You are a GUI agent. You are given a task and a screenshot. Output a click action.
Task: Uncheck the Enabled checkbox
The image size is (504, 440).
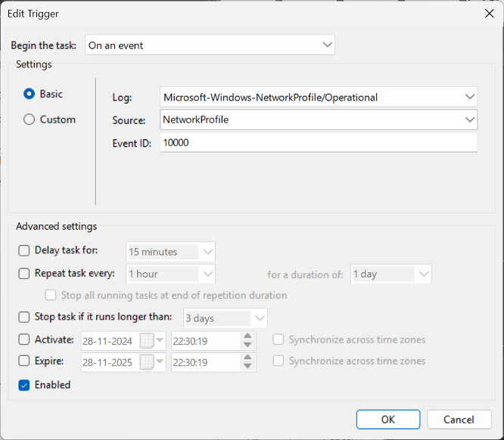(23, 385)
